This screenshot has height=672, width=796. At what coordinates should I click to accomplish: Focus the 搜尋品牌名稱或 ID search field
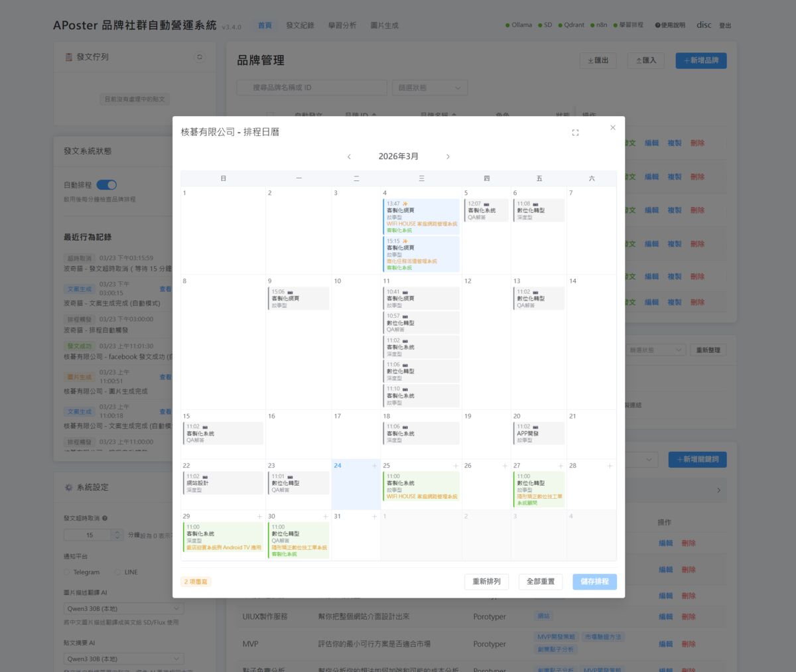pyautogui.click(x=312, y=88)
